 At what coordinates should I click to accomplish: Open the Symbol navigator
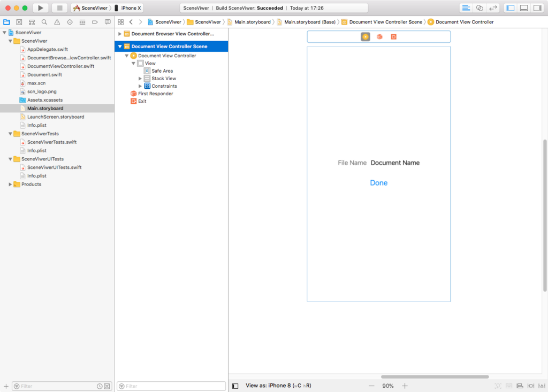[x=32, y=22]
